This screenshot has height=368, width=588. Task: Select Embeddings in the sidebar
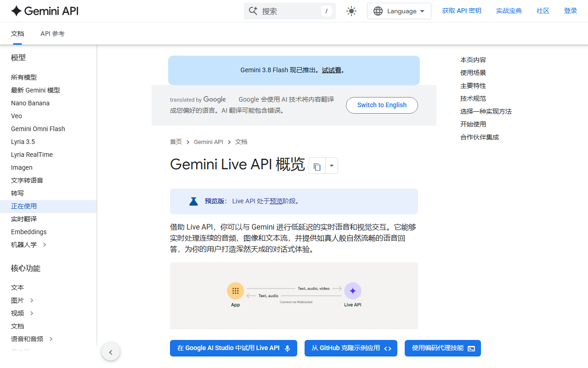point(28,232)
